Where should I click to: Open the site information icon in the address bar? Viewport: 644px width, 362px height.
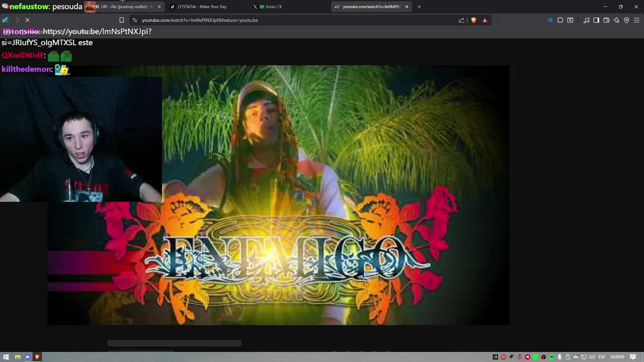tap(134, 20)
